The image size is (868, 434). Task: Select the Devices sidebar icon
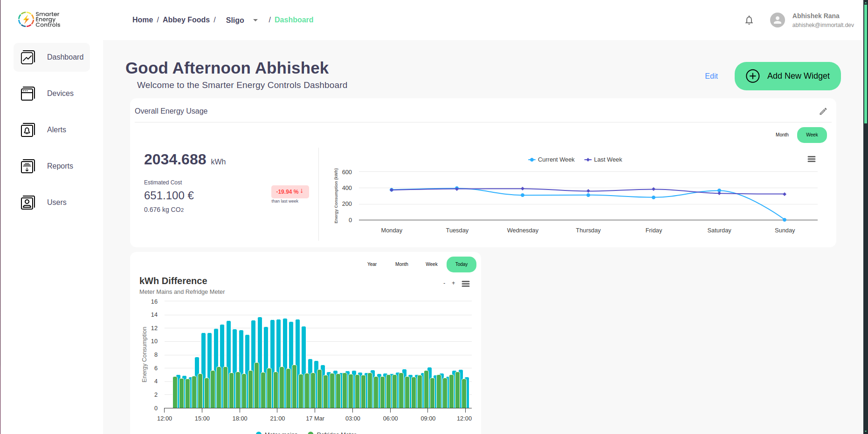point(28,93)
